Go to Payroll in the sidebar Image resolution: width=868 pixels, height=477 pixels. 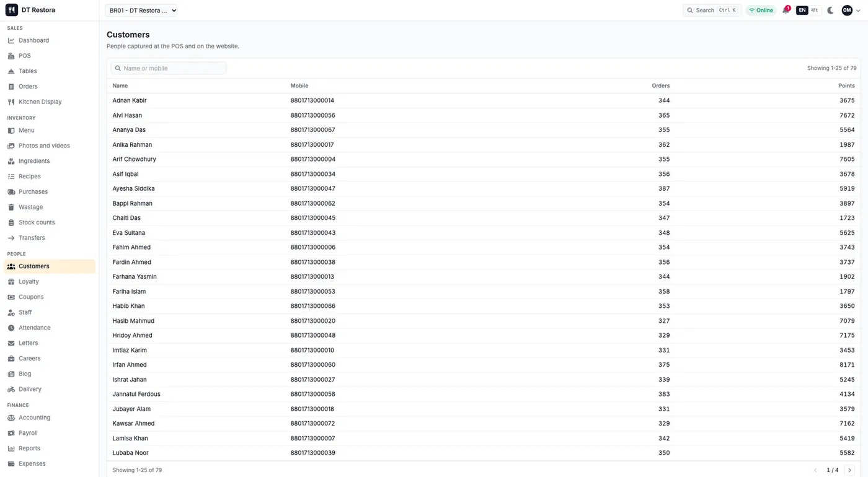pyautogui.click(x=50, y=433)
